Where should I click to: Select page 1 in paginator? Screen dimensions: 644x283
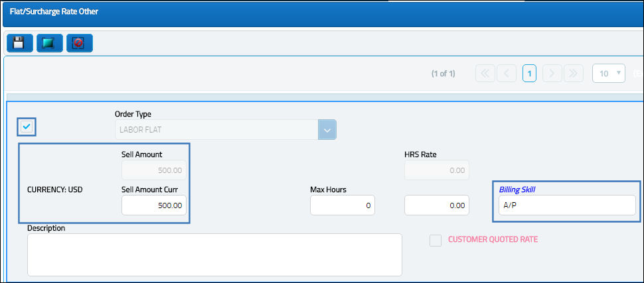pos(529,74)
